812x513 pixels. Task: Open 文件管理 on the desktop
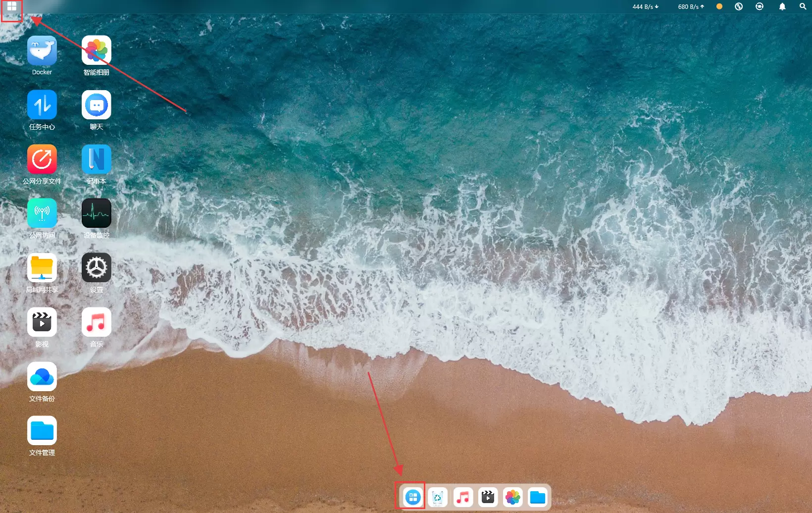click(x=42, y=431)
